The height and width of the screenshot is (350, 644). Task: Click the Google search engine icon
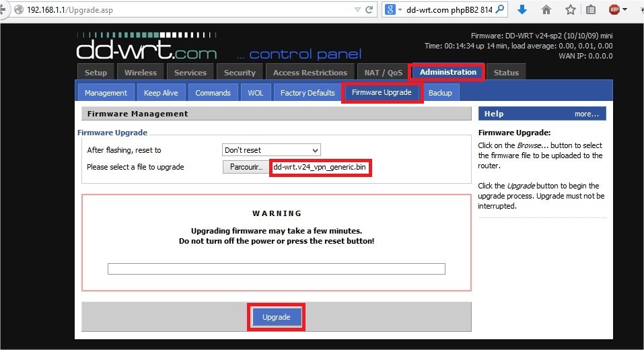point(389,10)
